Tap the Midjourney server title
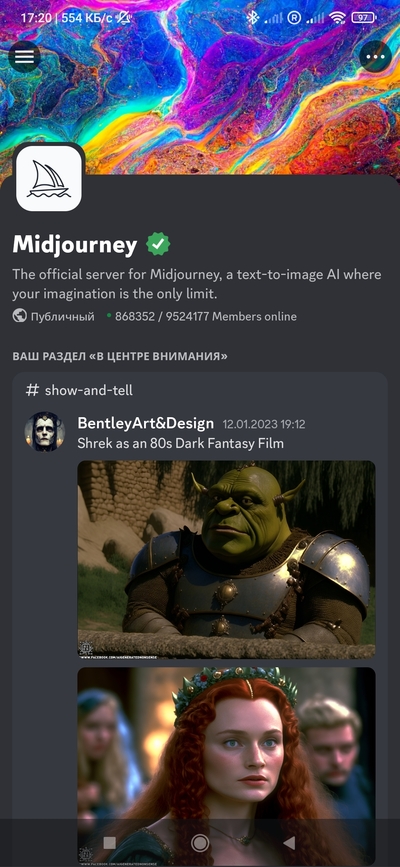 point(75,245)
